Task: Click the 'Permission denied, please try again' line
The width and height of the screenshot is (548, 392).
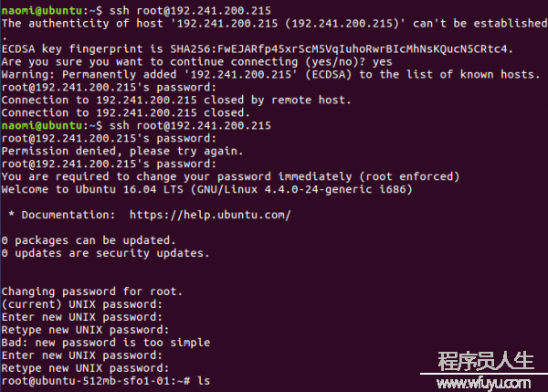Action: (122, 151)
